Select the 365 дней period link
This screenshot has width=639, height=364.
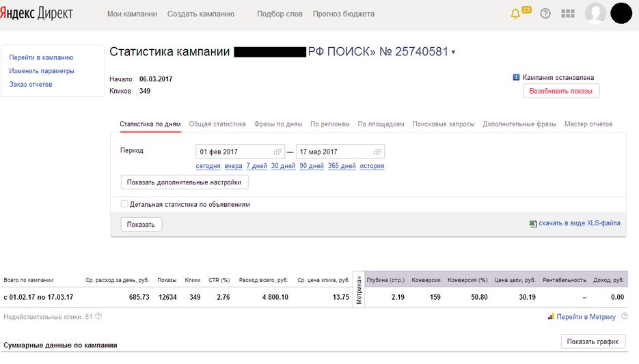point(342,166)
